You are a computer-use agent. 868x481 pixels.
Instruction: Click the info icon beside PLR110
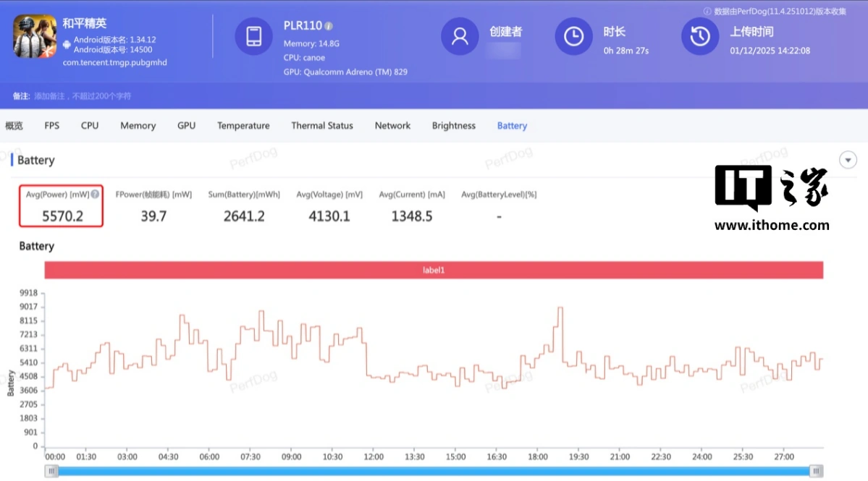tap(329, 26)
